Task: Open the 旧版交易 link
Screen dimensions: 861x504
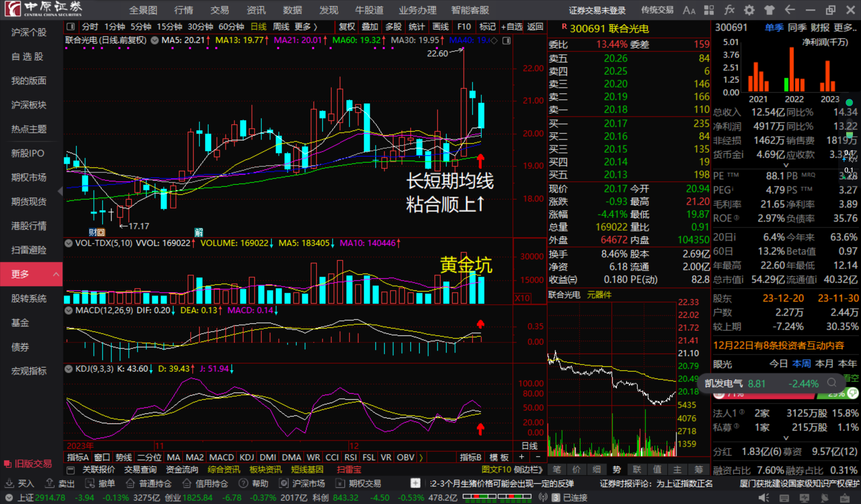Action: point(28,464)
